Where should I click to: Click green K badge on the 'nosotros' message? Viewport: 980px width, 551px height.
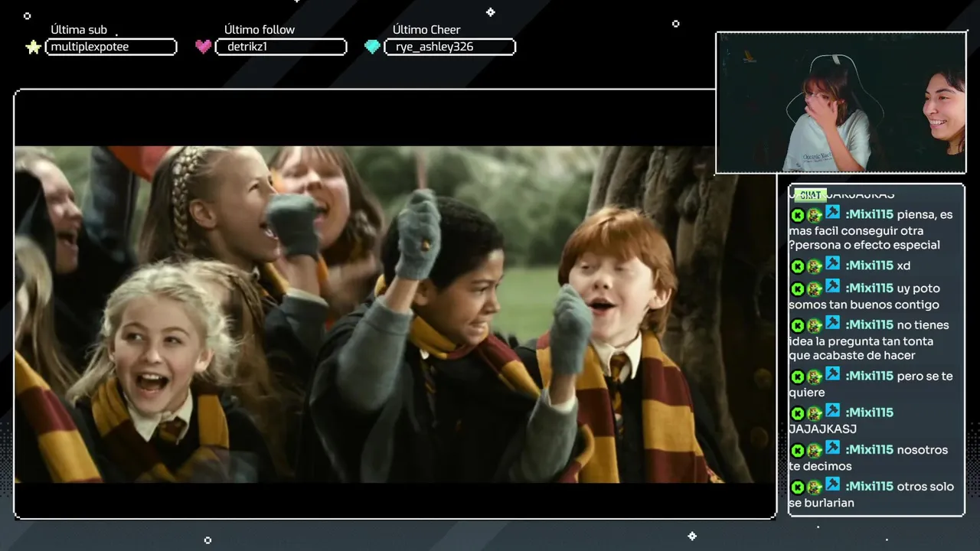point(797,451)
